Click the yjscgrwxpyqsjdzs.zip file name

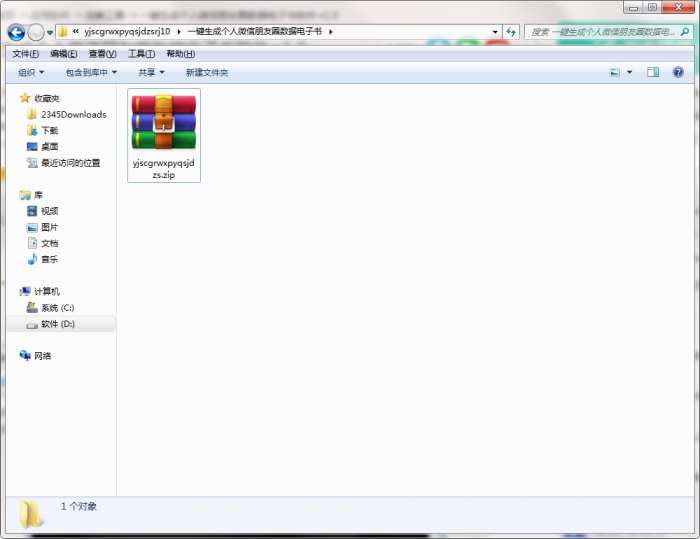(x=163, y=169)
